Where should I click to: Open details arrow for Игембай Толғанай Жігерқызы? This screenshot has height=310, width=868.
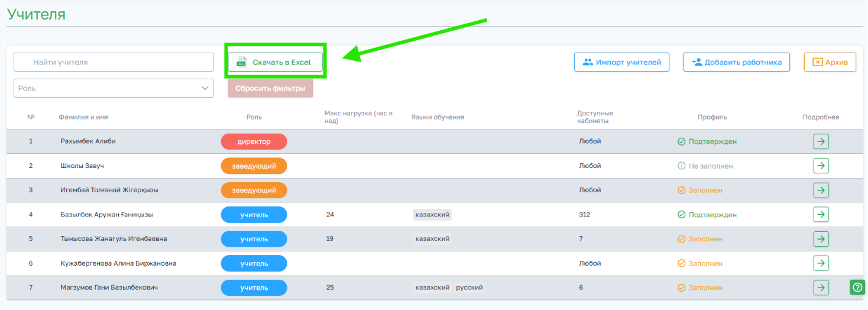click(821, 190)
